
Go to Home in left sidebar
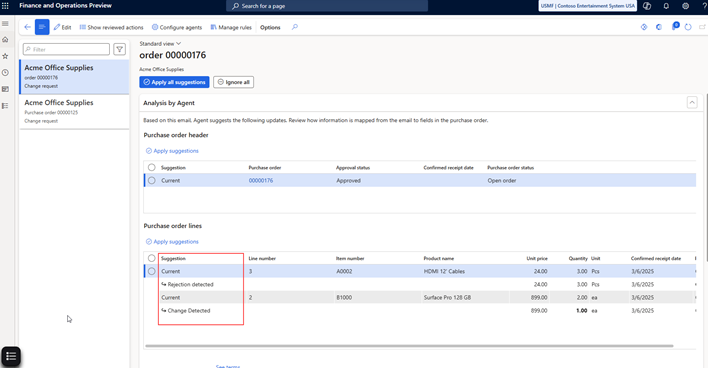point(5,40)
